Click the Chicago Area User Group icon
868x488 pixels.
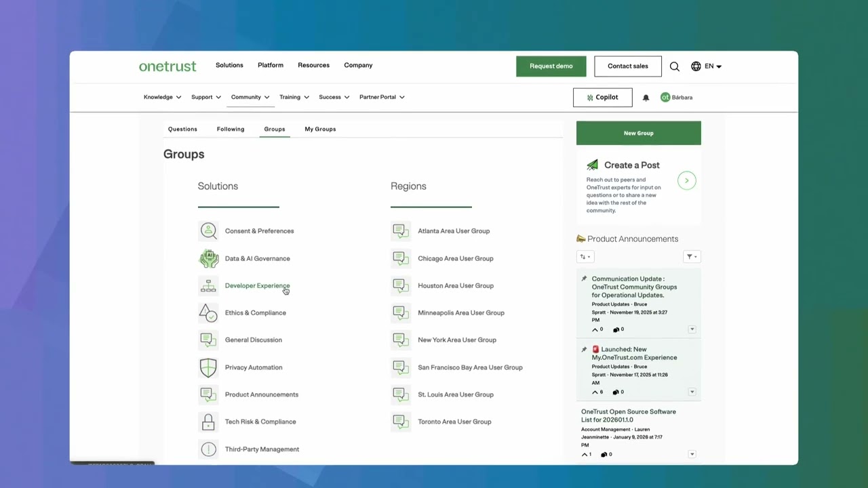[x=401, y=258]
